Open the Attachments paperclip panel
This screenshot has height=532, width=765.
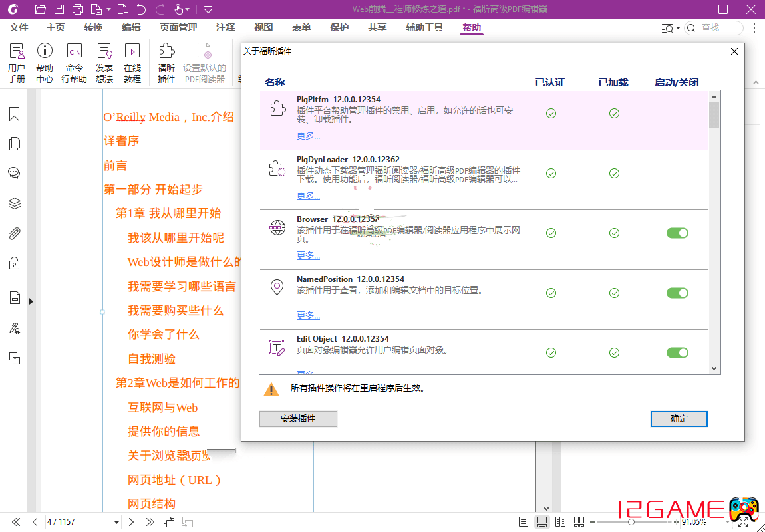point(15,233)
